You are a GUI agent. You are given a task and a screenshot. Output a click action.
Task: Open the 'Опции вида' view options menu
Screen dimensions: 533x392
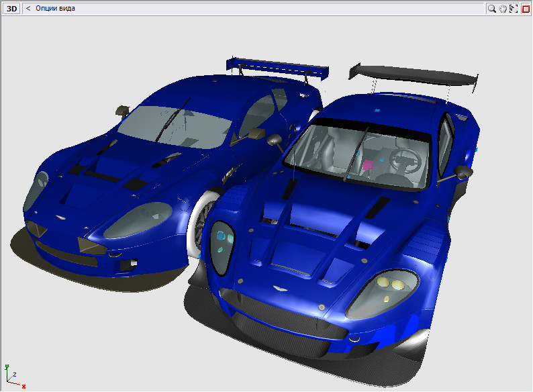point(55,9)
